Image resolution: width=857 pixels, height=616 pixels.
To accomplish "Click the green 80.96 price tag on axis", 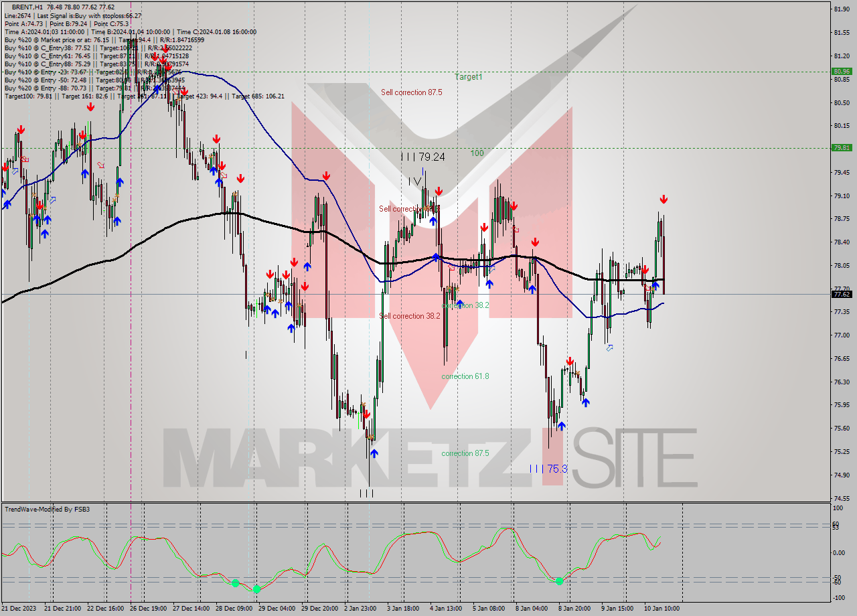I will [842, 71].
